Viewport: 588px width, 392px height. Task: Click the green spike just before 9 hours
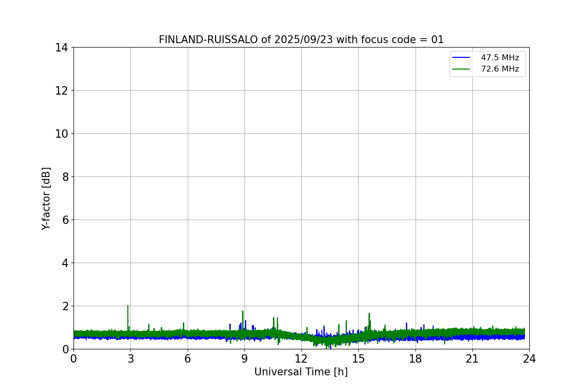(x=243, y=319)
